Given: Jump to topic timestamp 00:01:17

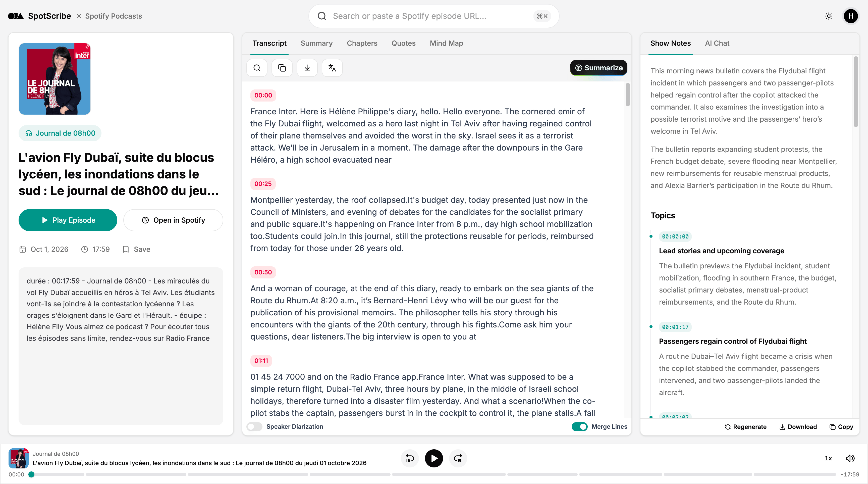Looking at the screenshot, I should 675,327.
